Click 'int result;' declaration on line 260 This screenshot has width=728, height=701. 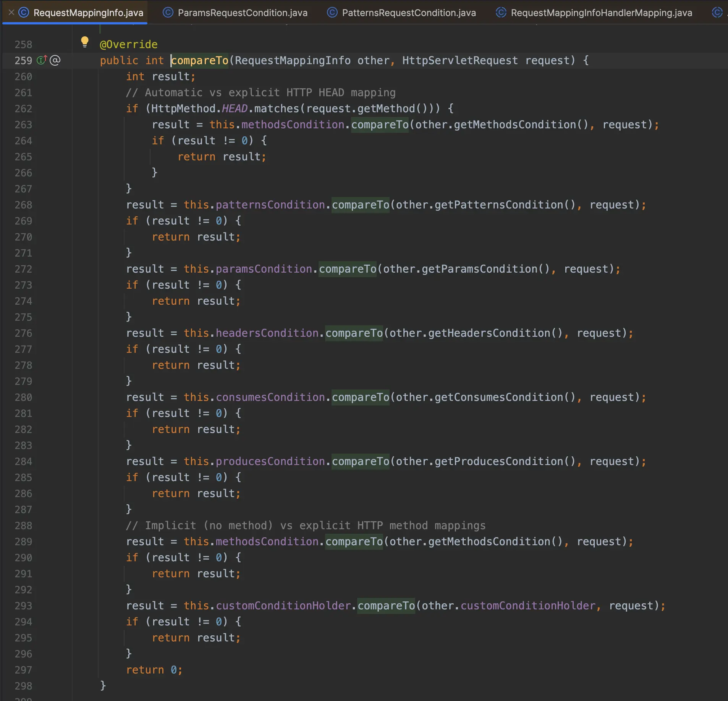click(161, 76)
